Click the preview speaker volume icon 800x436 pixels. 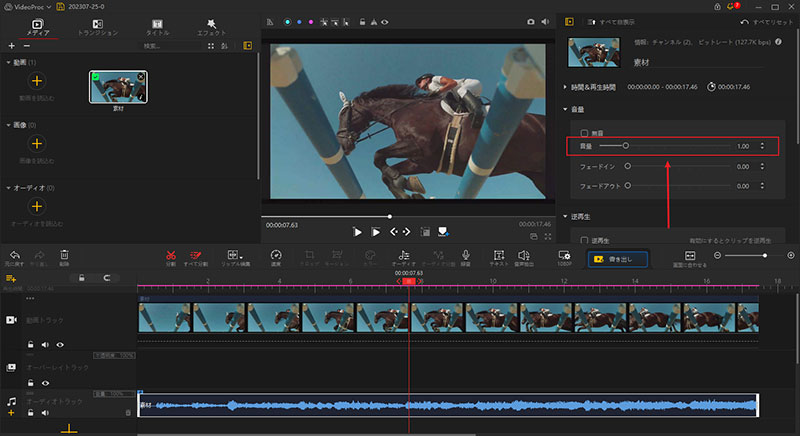click(545, 22)
